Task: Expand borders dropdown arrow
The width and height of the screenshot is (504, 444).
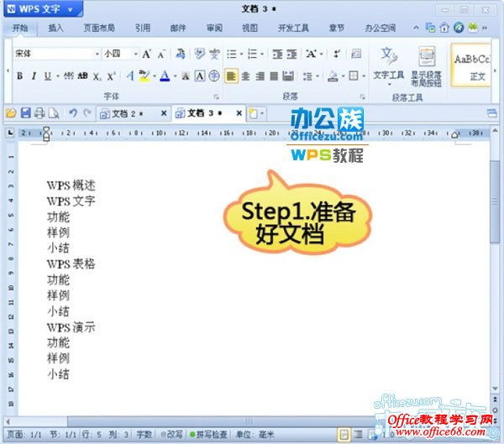Action: click(x=364, y=76)
